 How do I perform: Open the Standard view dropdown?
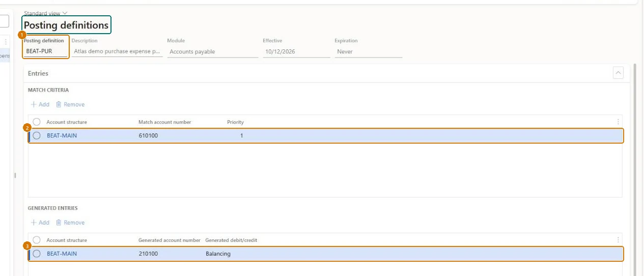(x=46, y=13)
